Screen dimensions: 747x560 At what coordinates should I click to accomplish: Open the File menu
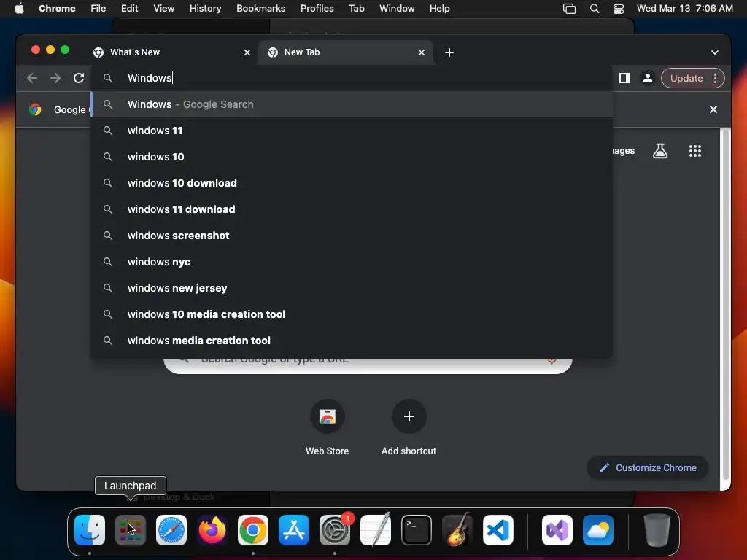(x=98, y=9)
